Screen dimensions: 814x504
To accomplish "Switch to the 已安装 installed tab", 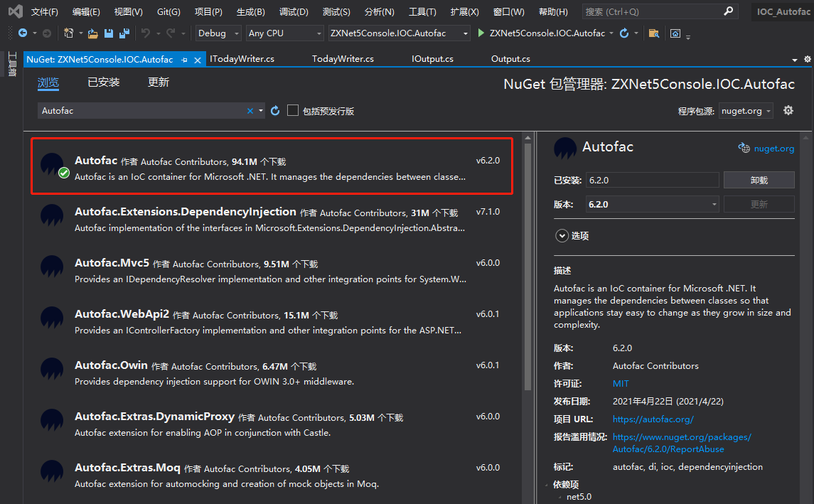I will (103, 82).
